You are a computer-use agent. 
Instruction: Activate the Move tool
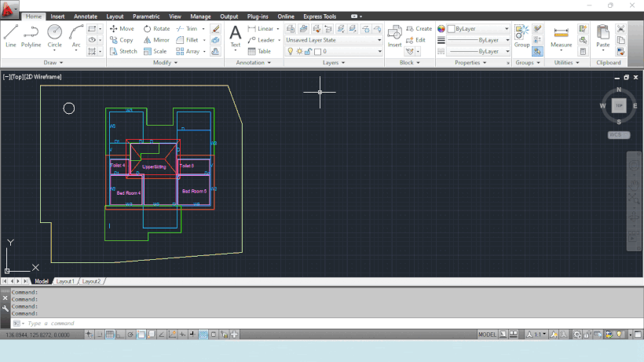[x=122, y=28]
